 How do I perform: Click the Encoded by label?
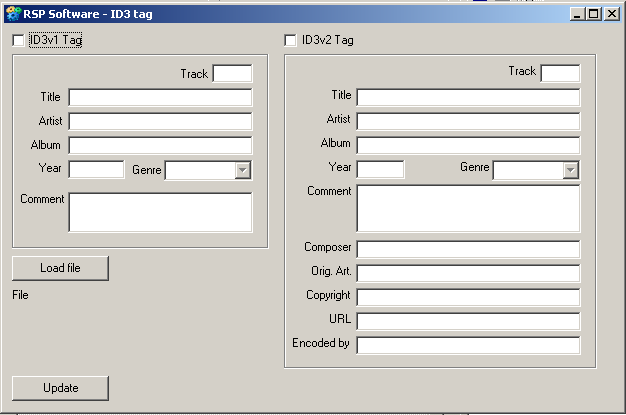321,343
